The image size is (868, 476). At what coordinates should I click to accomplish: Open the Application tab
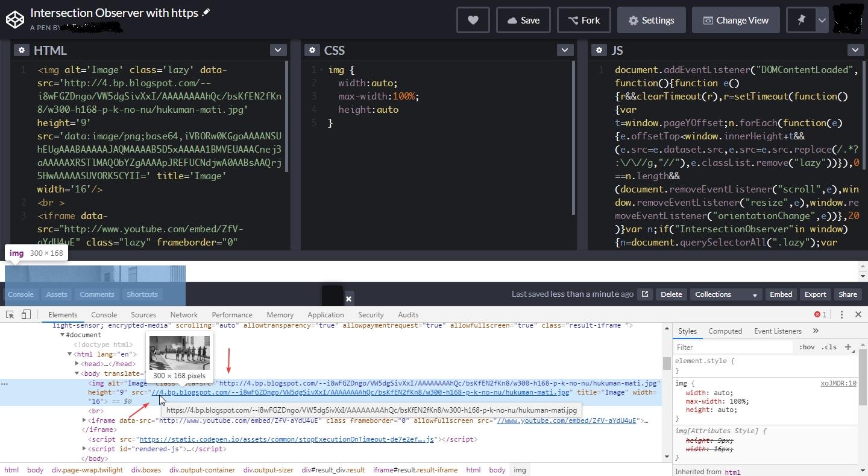325,315
